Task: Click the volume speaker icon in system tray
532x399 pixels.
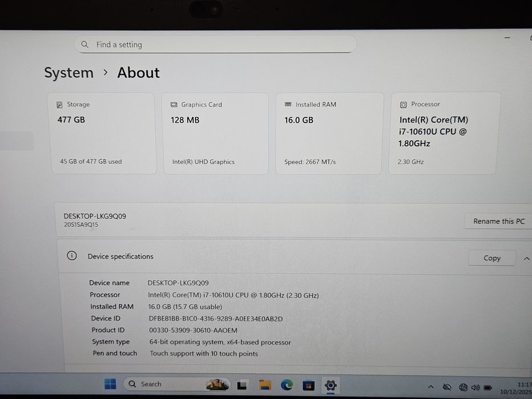Action: click(x=475, y=387)
